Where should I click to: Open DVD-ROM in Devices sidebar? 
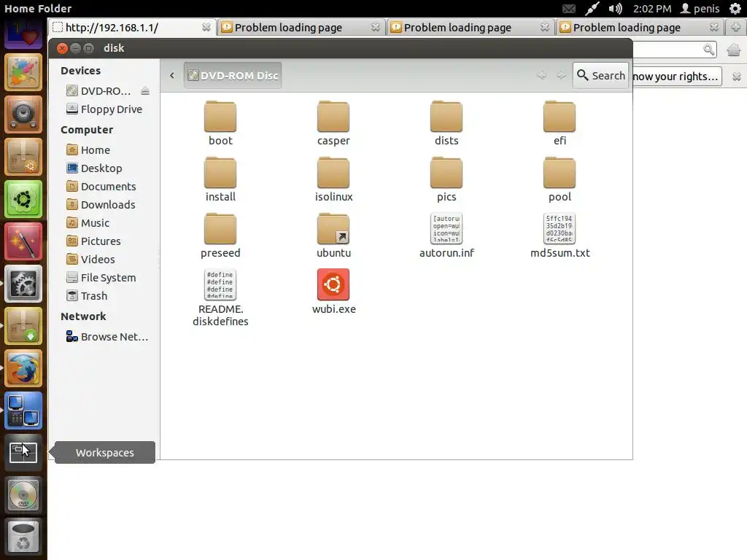(x=98, y=91)
